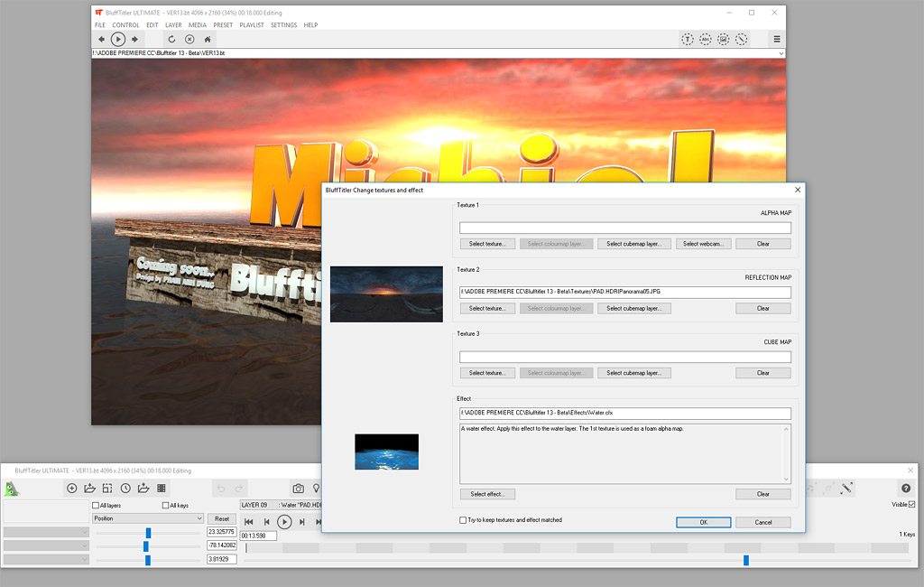
Task: Check Try to keep textures and effect matched
Action: tap(463, 520)
